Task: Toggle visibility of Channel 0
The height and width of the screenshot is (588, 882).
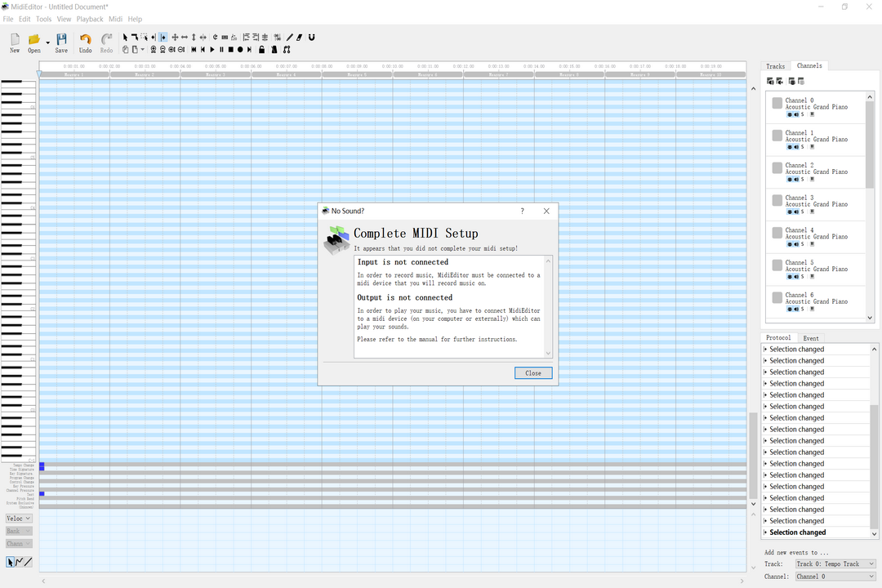Action: [791, 114]
